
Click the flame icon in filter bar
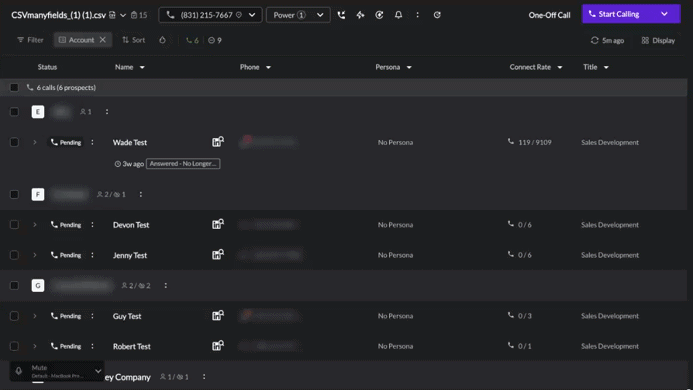click(x=163, y=40)
